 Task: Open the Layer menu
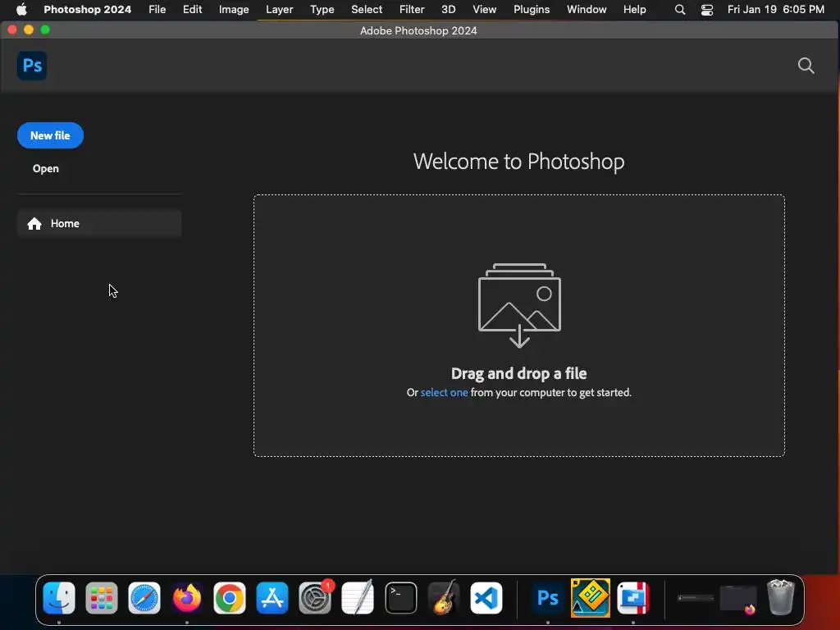[x=279, y=9]
